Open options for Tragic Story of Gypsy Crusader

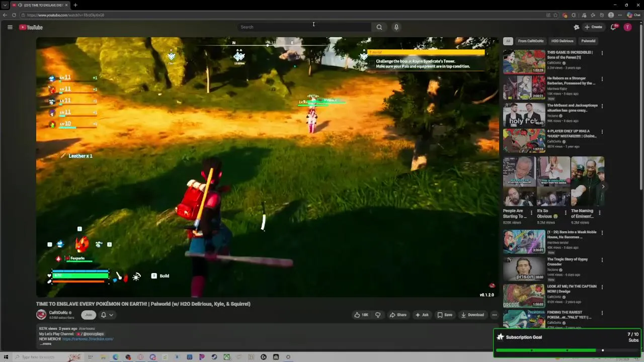602,260
